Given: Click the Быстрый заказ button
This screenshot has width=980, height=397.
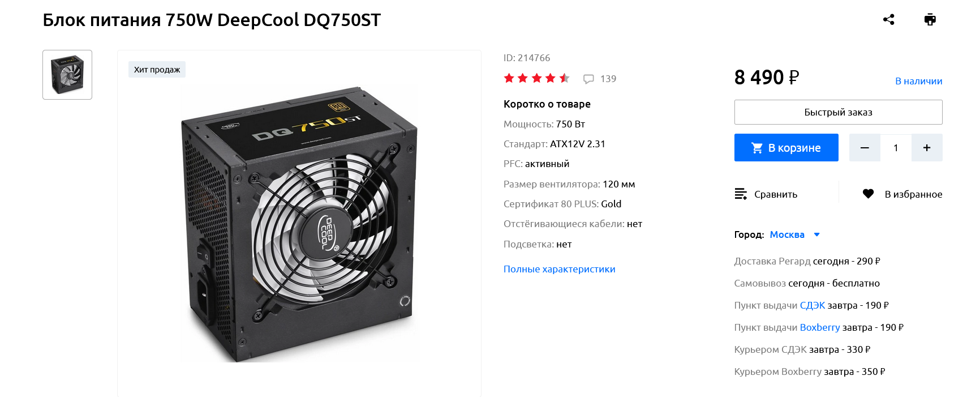Looking at the screenshot, I should pos(838,112).
